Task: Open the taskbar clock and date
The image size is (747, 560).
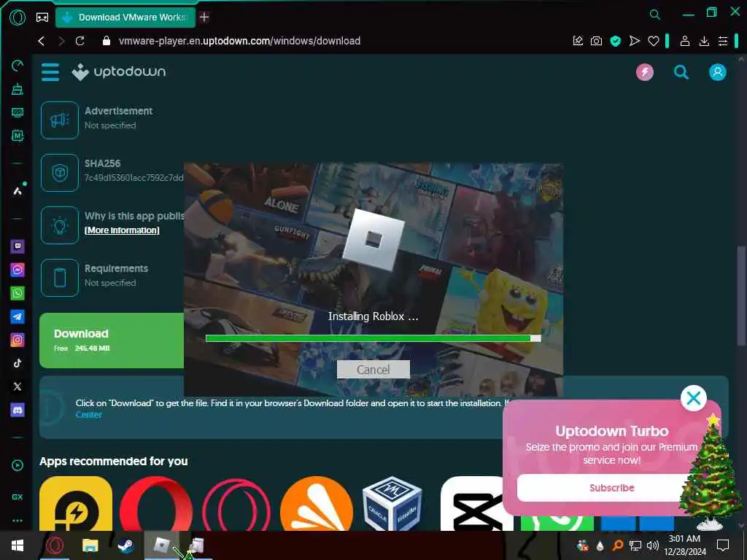Action: [684, 545]
